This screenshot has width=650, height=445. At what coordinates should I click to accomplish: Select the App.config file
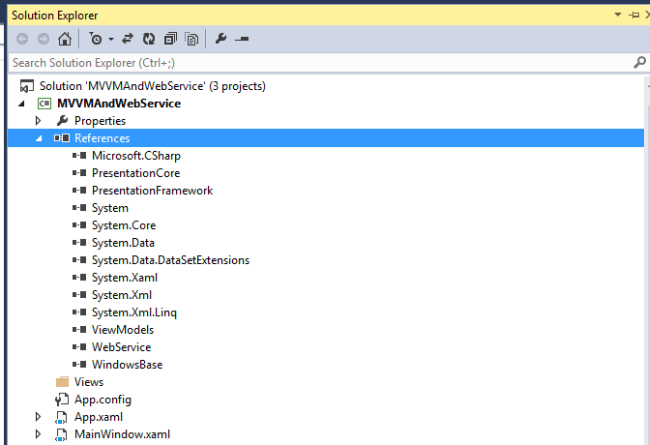[103, 399]
